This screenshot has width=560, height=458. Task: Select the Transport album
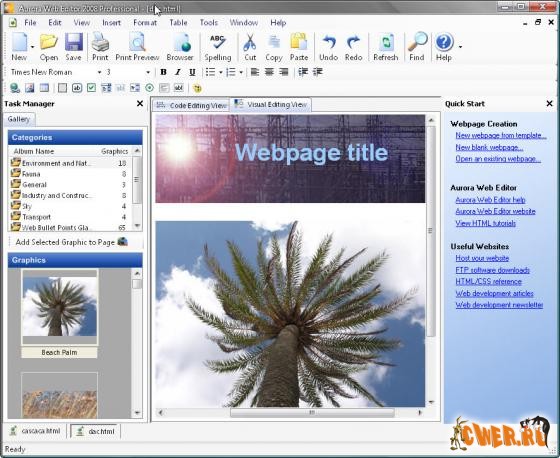70,217
